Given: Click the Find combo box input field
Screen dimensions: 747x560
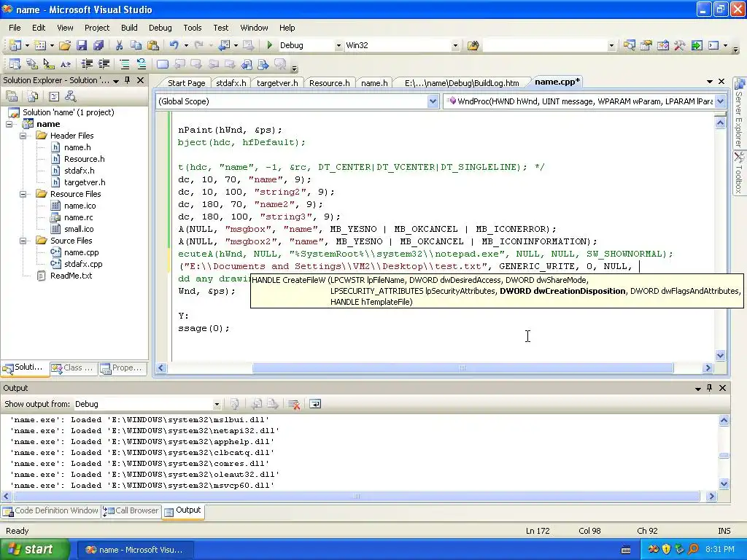Looking at the screenshot, I should pyautogui.click(x=545, y=46).
